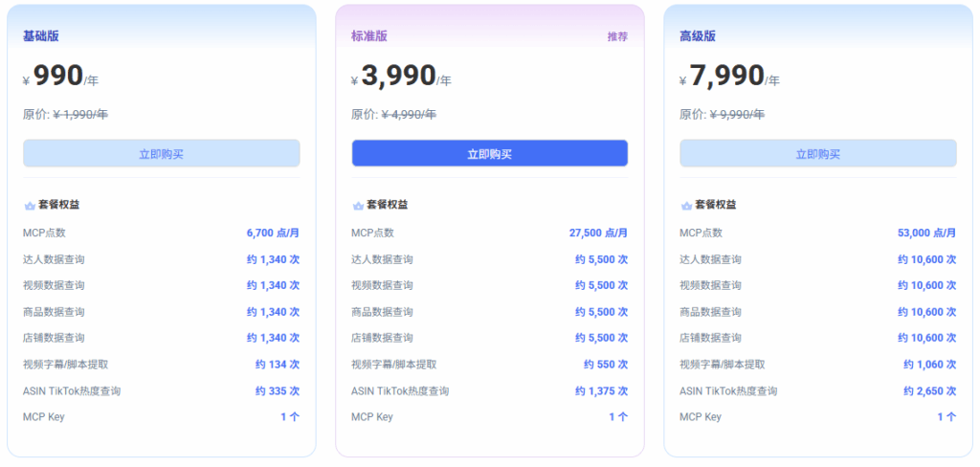Click crown icon beside 套餐权益 in 标准版
The image size is (980, 467).
point(358,205)
